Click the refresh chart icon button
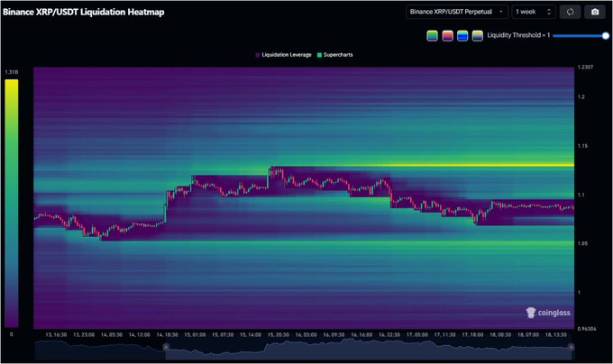Viewport: 613px width, 364px height. [x=570, y=12]
